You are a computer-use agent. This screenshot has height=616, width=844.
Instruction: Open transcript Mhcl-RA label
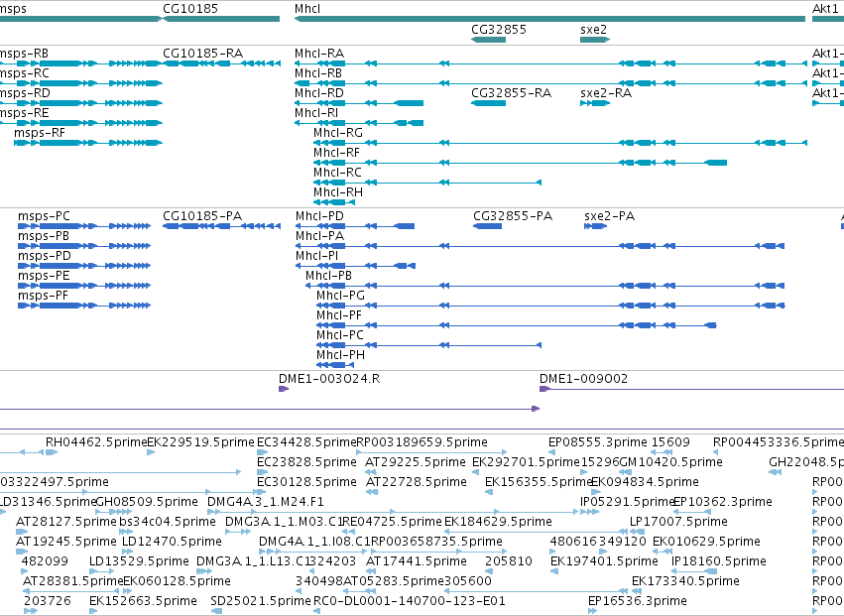point(319,54)
